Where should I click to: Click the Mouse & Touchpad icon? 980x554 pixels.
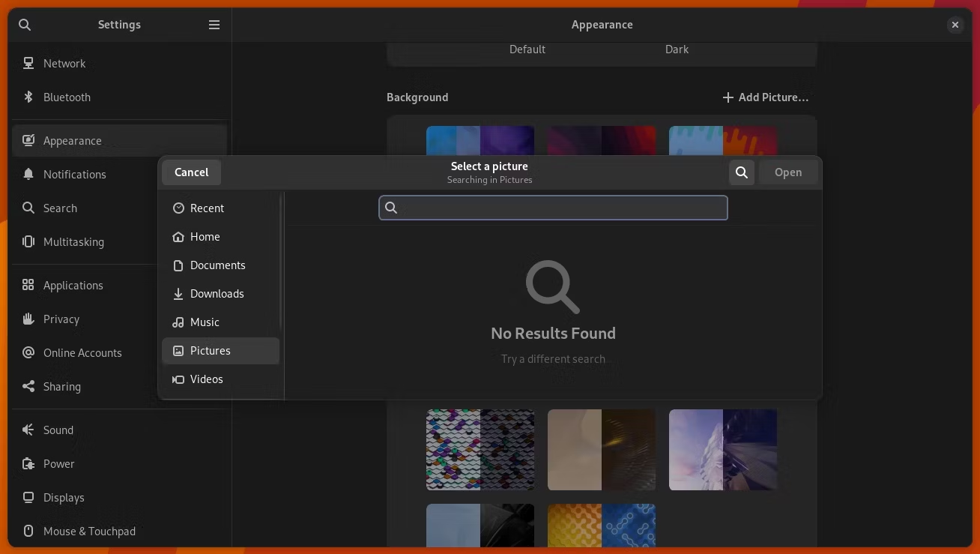[x=28, y=532]
